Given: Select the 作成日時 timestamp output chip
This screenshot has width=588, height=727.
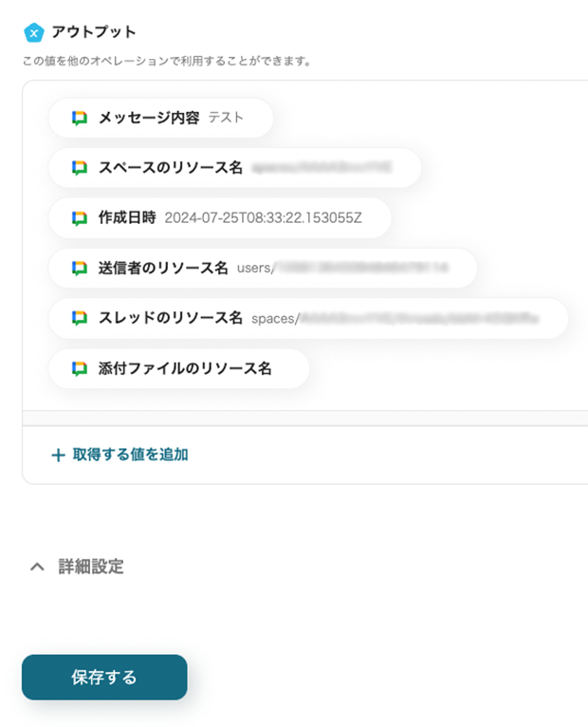Looking at the screenshot, I should [220, 218].
